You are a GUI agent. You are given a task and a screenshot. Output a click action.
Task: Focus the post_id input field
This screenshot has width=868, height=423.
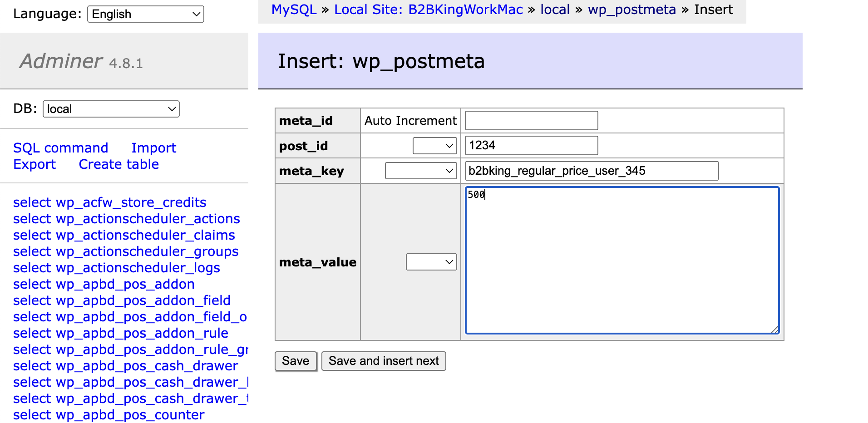(532, 146)
